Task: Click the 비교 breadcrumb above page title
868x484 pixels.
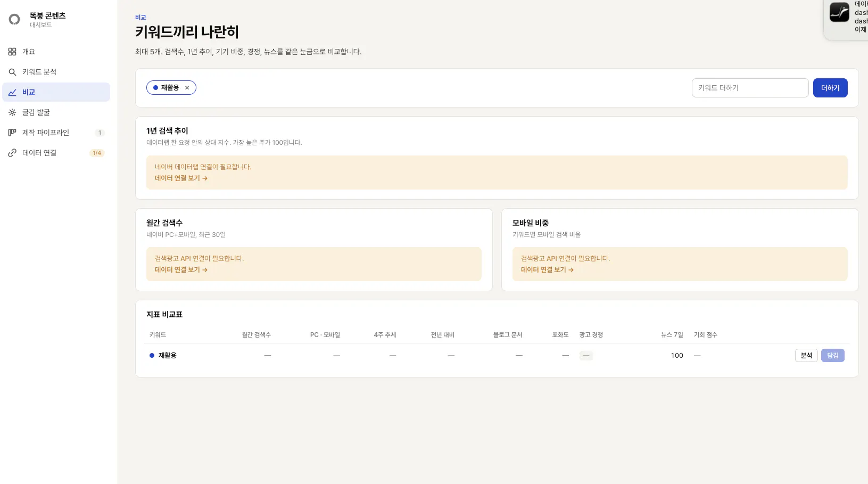Action: [x=140, y=18]
